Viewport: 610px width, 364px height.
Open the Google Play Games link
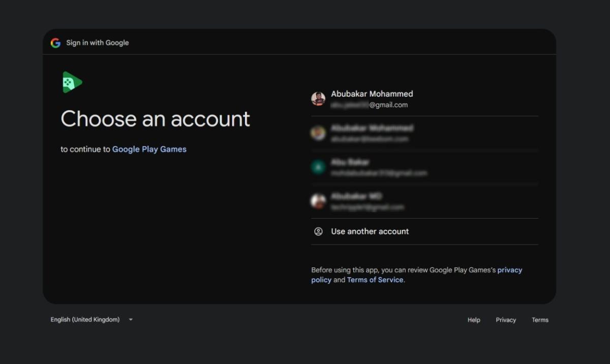pyautogui.click(x=149, y=149)
